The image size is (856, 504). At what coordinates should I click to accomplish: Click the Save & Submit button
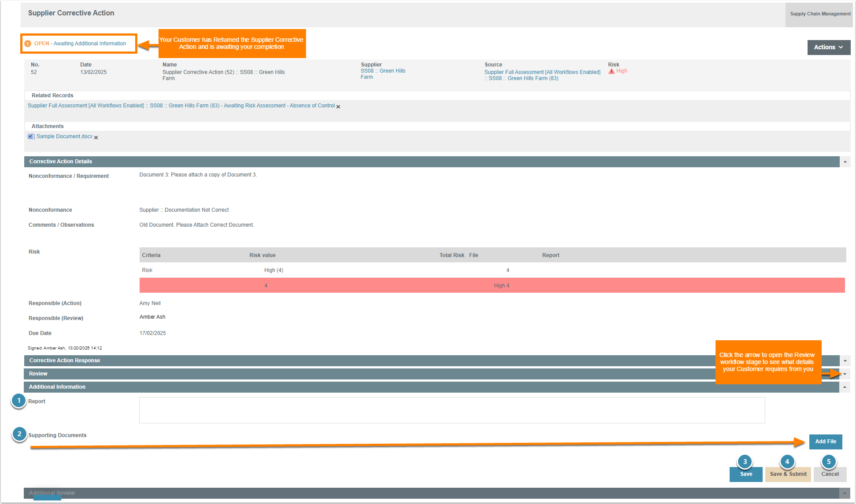pyautogui.click(x=788, y=475)
